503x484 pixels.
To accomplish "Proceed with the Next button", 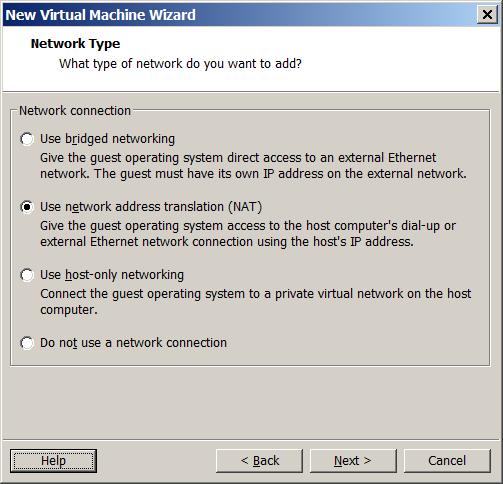I will pos(353,461).
